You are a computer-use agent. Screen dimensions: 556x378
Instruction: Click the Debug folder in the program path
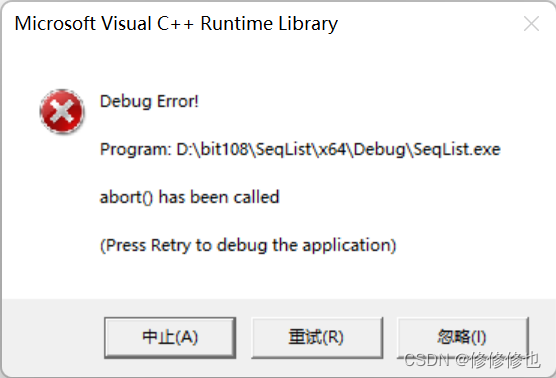point(379,149)
